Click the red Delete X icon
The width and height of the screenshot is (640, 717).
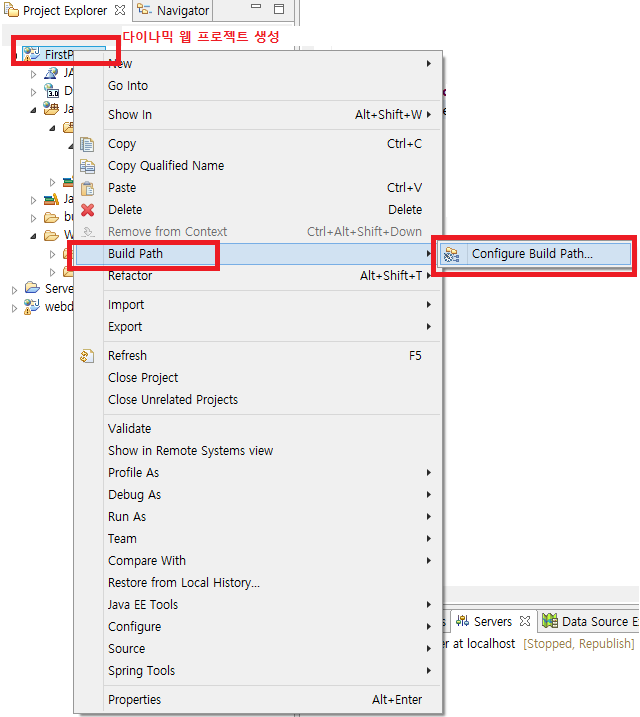(x=87, y=210)
